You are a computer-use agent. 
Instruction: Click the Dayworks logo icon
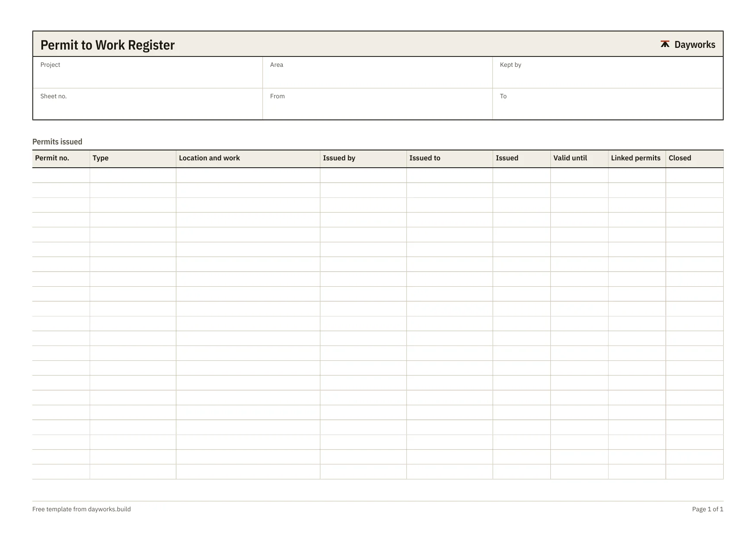(665, 44)
